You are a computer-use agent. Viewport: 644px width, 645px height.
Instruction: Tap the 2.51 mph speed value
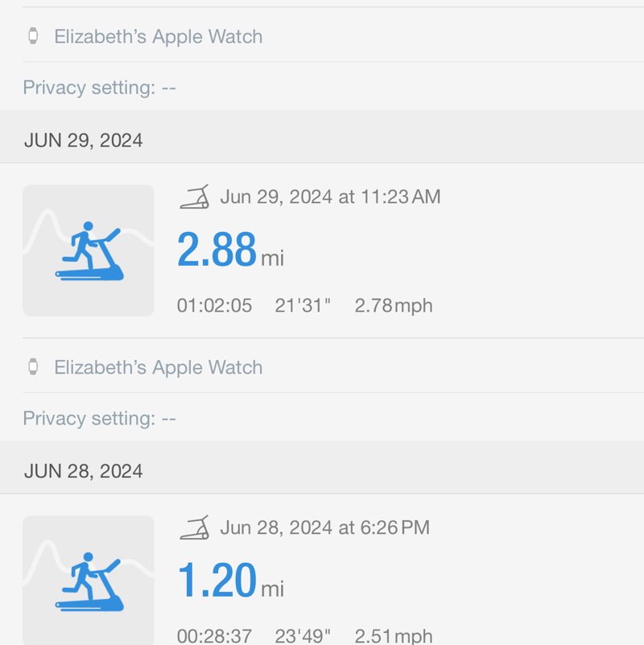point(394,636)
